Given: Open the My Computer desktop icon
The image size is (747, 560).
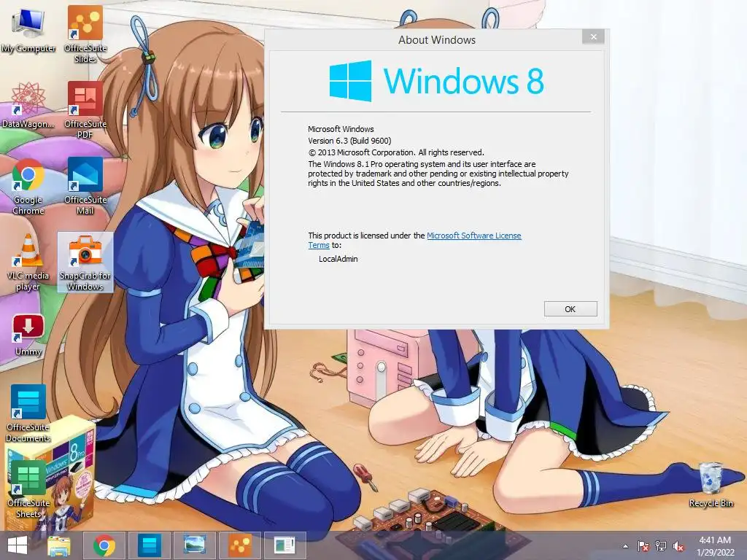Looking at the screenshot, I should coord(28,31).
